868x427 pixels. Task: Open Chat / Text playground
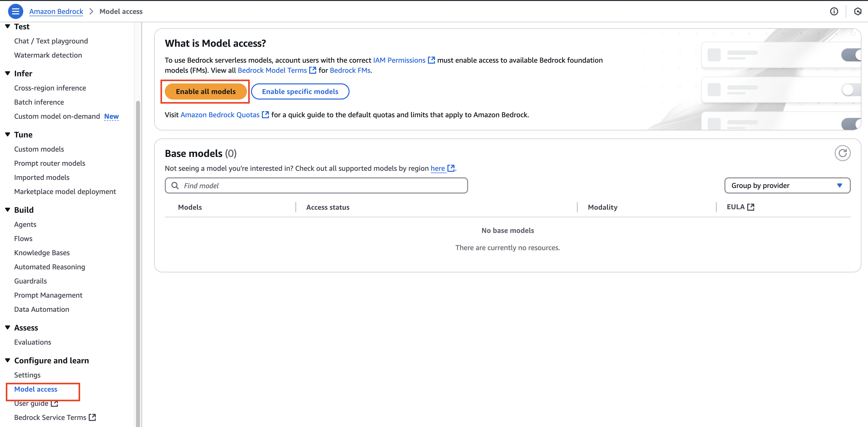point(51,41)
